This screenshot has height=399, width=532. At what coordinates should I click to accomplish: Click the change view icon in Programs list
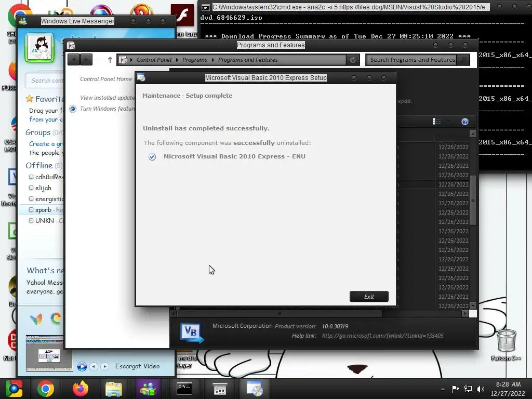[436, 122]
